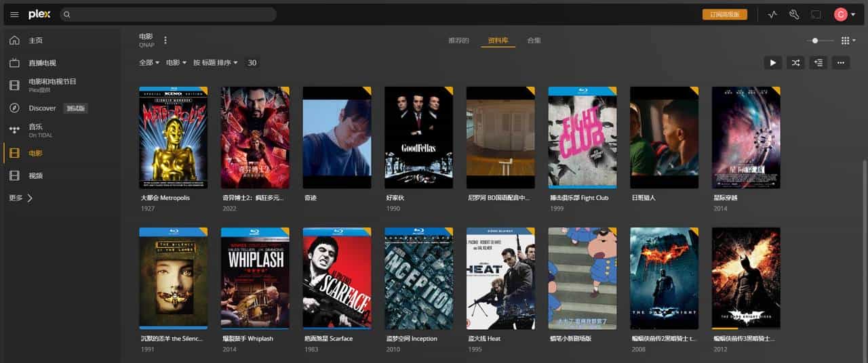Open the hamburger navigation menu

point(14,14)
